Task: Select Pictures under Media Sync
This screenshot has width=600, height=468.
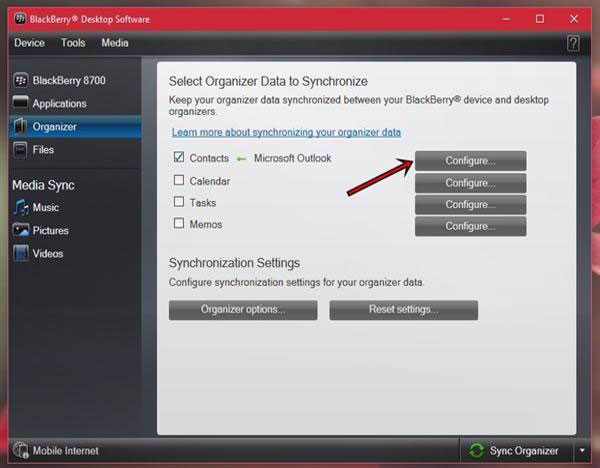Action: pos(75,230)
